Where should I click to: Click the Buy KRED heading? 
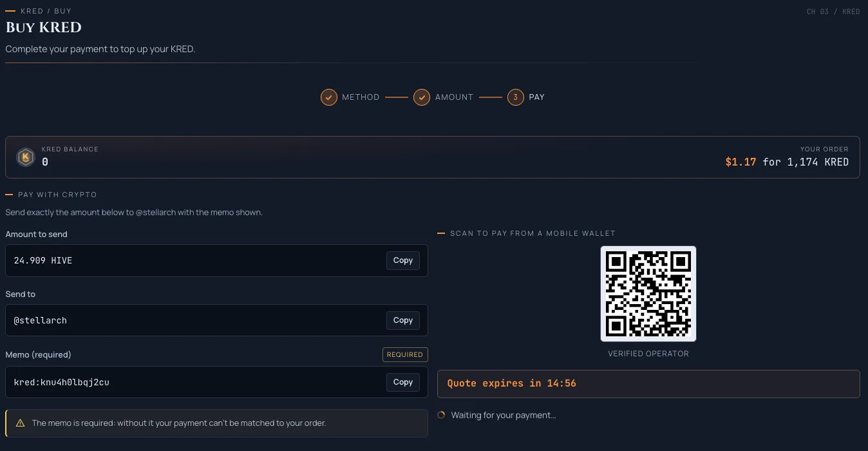click(x=44, y=28)
